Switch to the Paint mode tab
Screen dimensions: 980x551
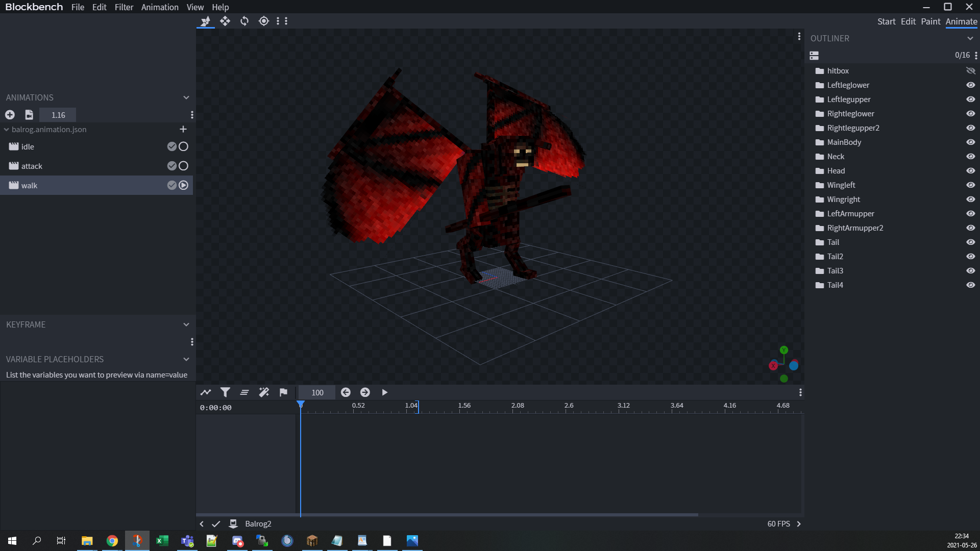pos(930,21)
